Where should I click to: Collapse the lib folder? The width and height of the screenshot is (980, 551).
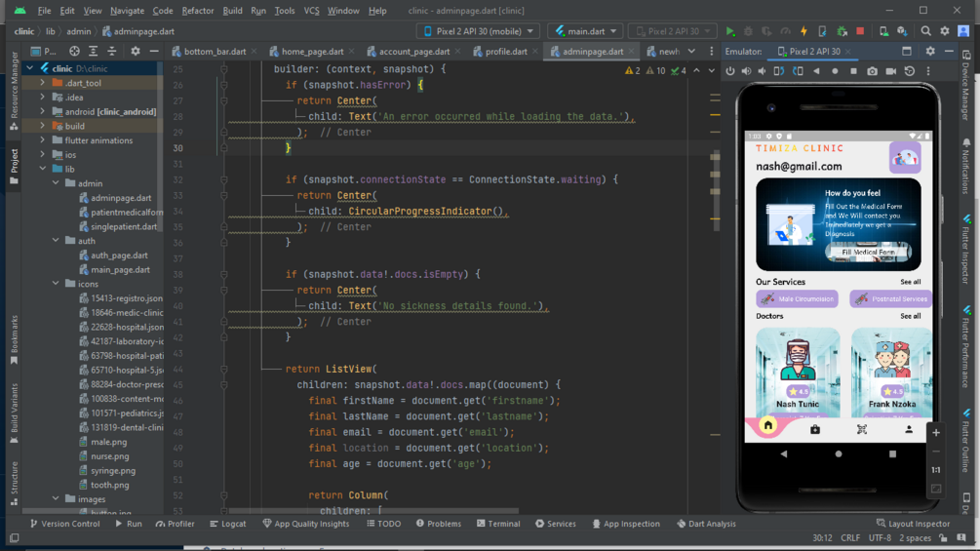tap(43, 169)
